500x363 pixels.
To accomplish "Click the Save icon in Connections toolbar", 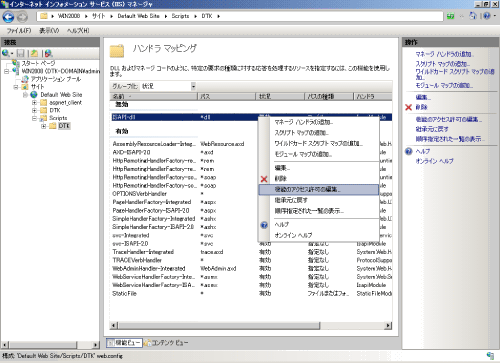I will click(x=21, y=53).
